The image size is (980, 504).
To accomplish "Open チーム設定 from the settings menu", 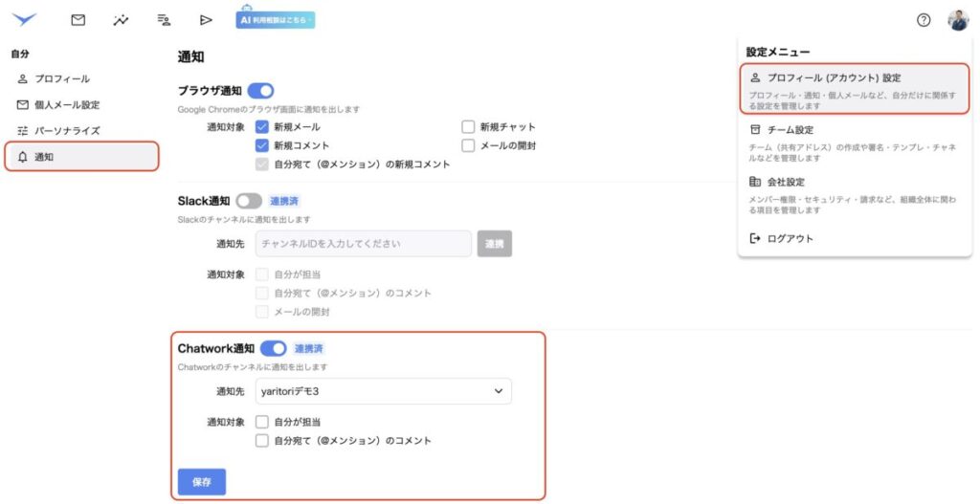I will [x=791, y=129].
